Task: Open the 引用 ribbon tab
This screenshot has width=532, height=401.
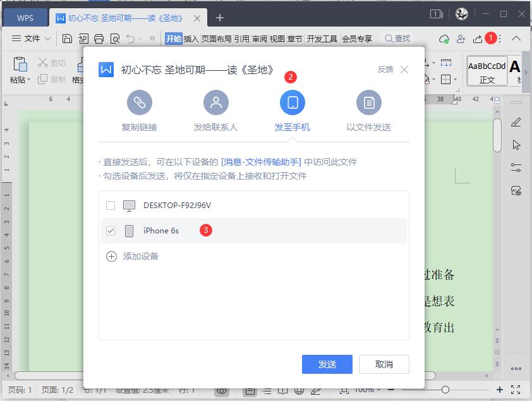Action: tap(241, 39)
